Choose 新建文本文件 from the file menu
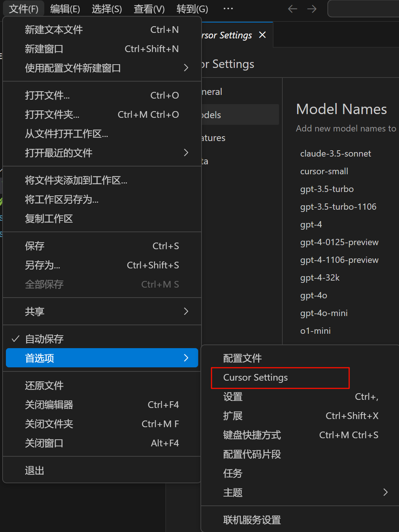The image size is (399, 532). 102,30
